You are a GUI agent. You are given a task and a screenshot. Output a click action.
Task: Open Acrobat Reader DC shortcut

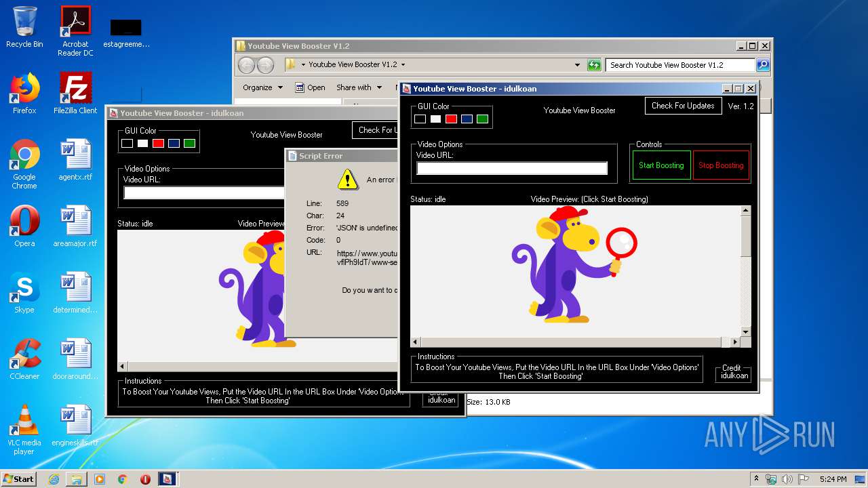75,31
